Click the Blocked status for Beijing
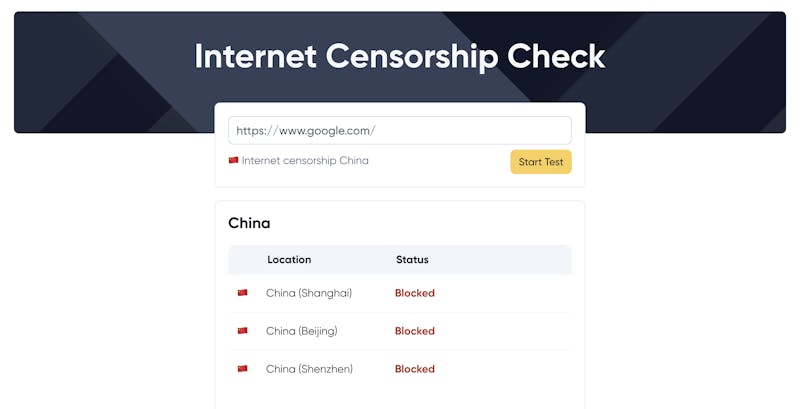Screen dimensions: 800x409 pyautogui.click(x=415, y=331)
